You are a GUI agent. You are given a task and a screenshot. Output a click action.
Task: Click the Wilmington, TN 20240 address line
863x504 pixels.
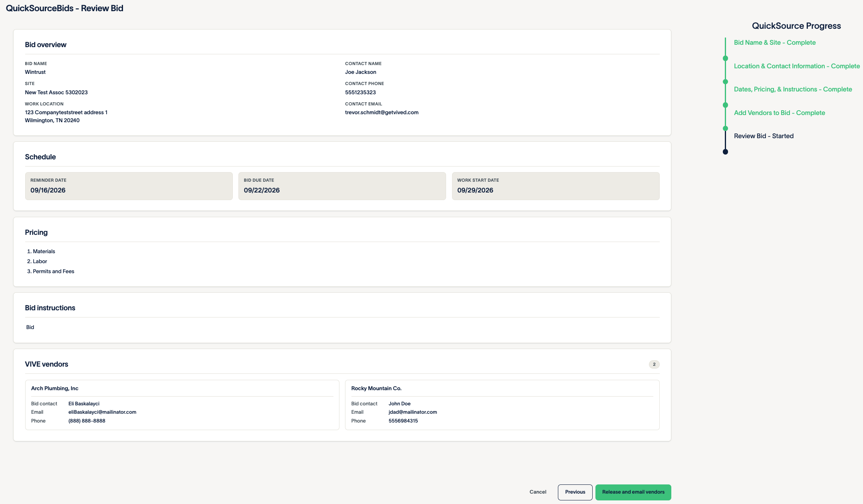(x=52, y=121)
